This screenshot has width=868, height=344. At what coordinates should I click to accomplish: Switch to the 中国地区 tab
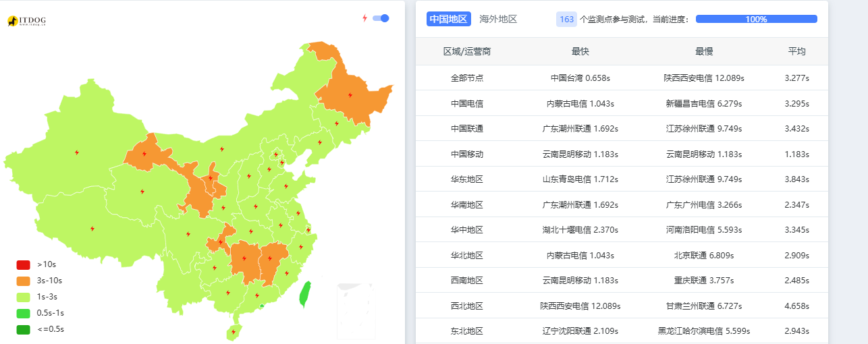(x=448, y=19)
